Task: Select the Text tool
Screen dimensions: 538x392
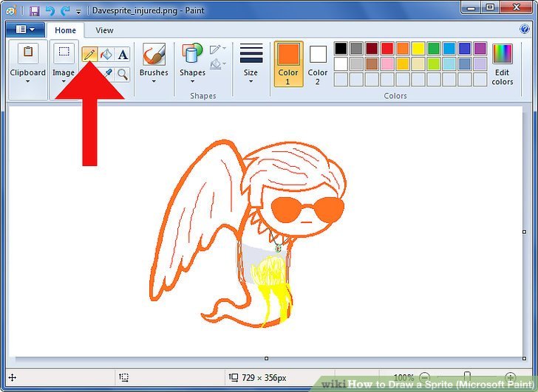Action: pyautogui.click(x=123, y=54)
